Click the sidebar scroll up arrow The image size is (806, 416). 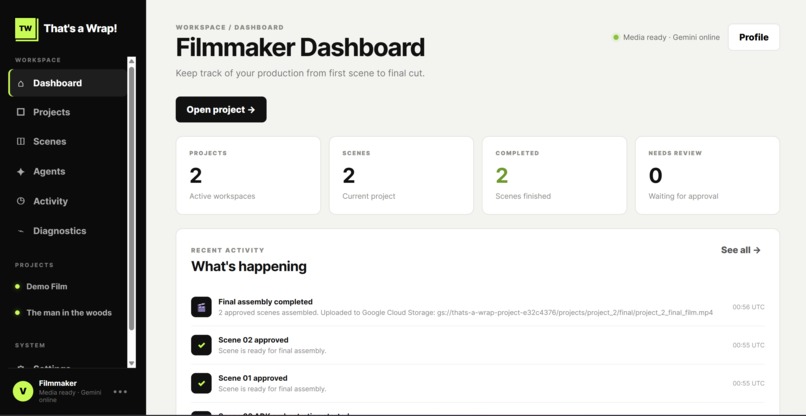coord(132,62)
